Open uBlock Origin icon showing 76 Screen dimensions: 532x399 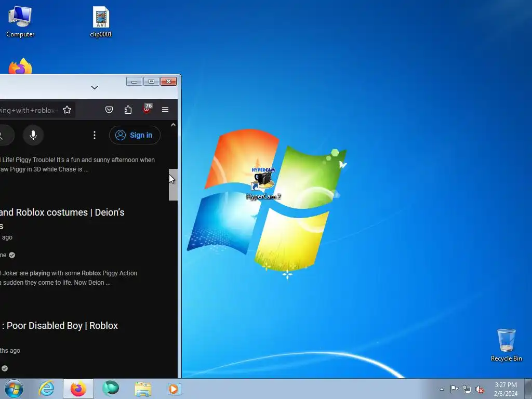coord(147,109)
